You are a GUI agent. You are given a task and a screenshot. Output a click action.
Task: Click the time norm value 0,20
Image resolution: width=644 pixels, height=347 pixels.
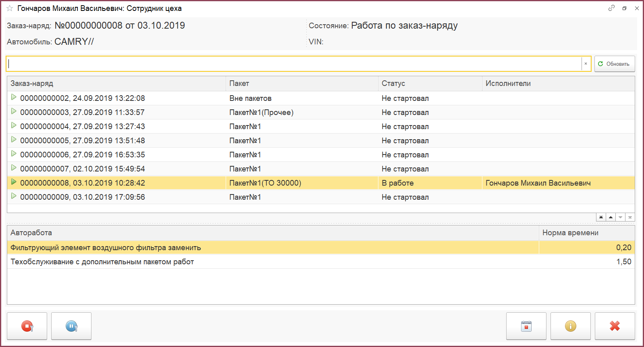587,247
